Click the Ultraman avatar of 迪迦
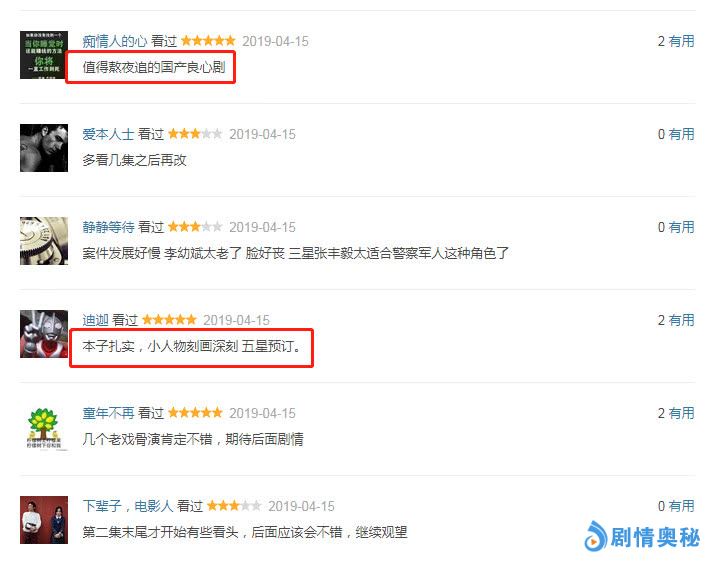Viewport: 728px width, 567px height. tap(44, 333)
